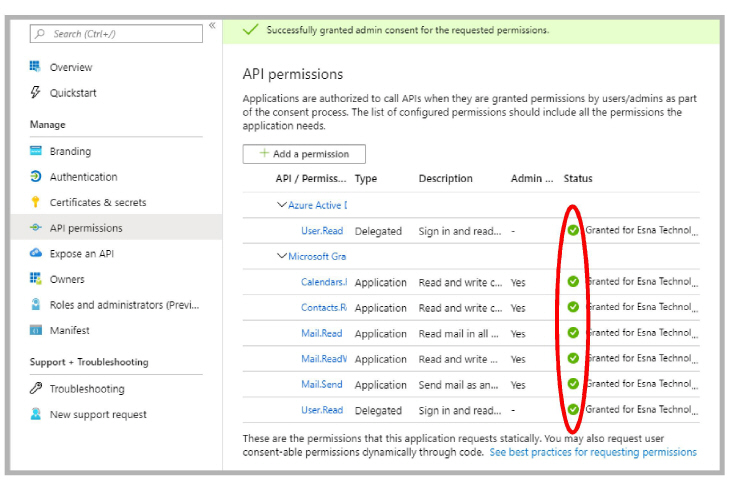Open New support request item
This screenshot has height=491, width=729.
98,414
